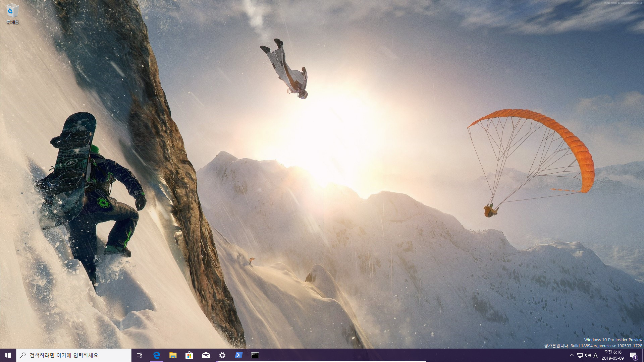Open File Explorer from the taskbar
The width and height of the screenshot is (644, 362).
[173, 355]
